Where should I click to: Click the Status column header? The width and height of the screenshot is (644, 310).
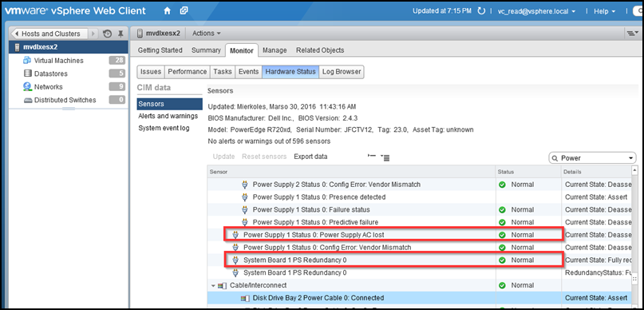click(528, 172)
